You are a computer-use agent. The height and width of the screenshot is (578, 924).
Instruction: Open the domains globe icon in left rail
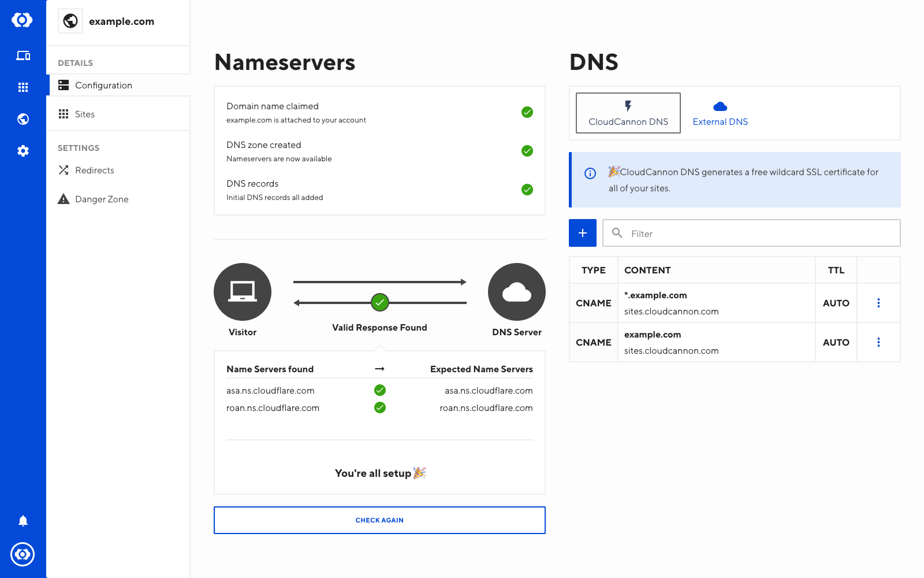click(x=23, y=119)
